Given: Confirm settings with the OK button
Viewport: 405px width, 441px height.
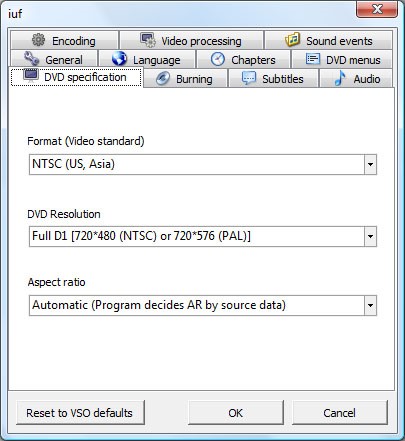Looking at the screenshot, I should point(236,413).
